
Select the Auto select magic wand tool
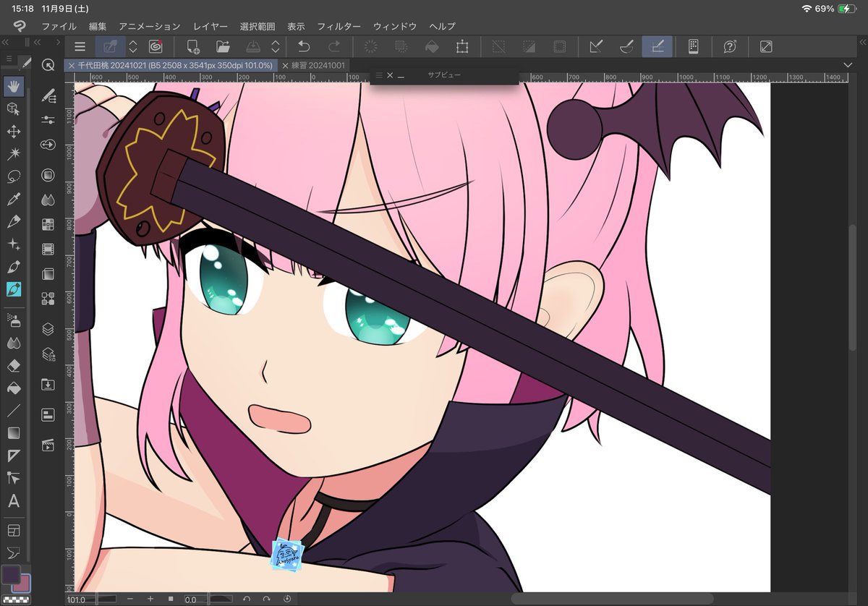coord(13,154)
